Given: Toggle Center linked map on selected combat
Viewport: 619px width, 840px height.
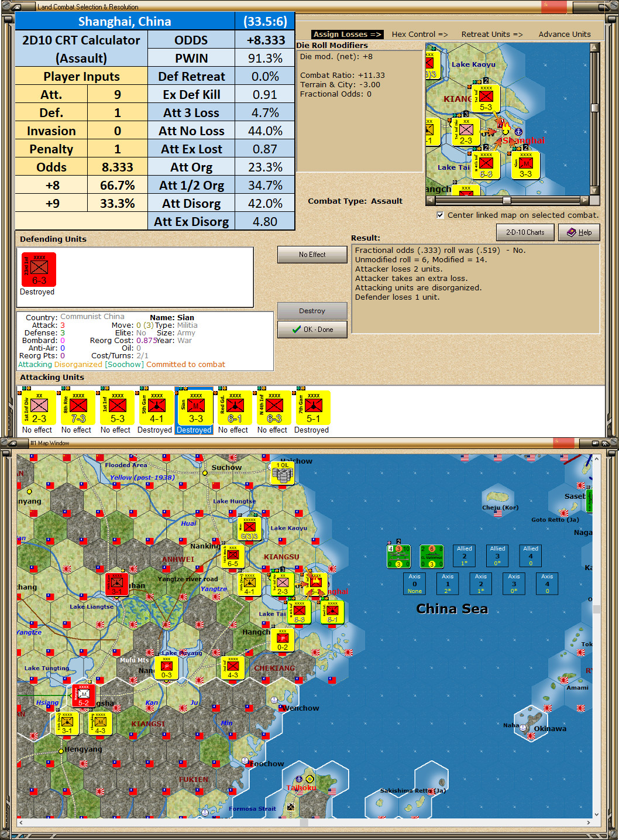Looking at the screenshot, I should 440,215.
